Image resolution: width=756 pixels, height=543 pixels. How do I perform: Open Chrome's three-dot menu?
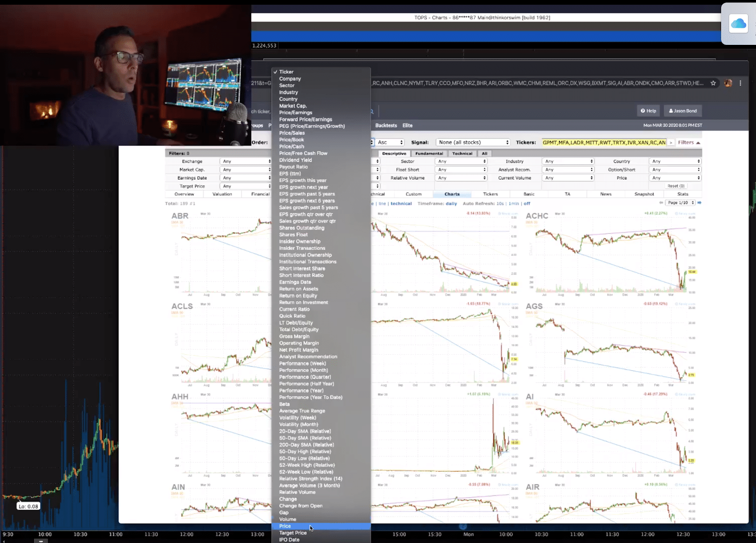[740, 83]
